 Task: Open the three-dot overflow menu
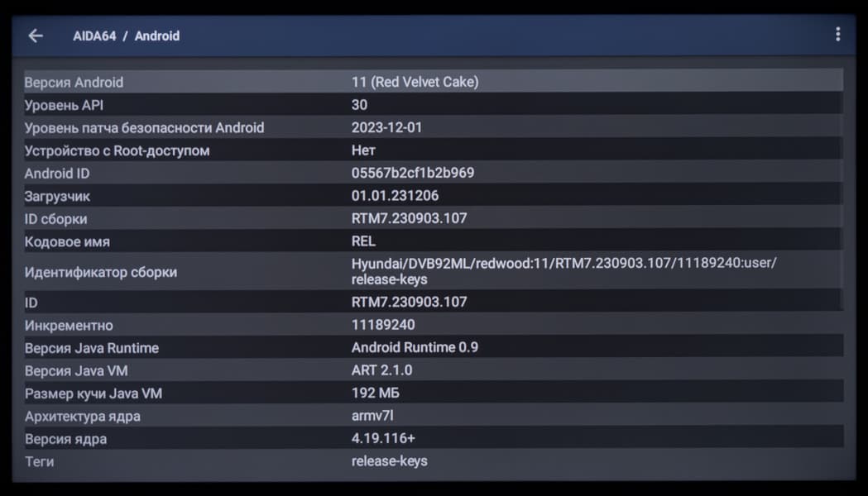tap(837, 34)
